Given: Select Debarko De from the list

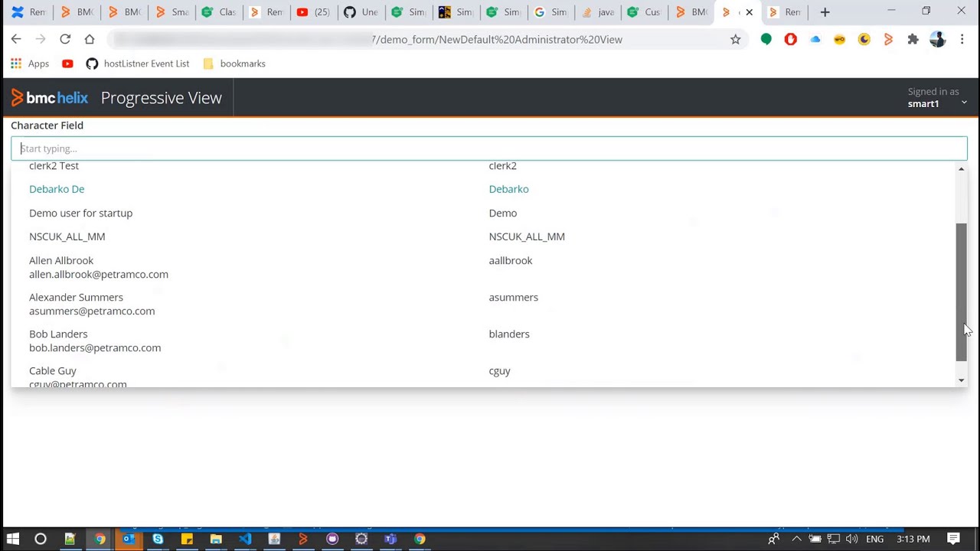Looking at the screenshot, I should click(x=57, y=189).
